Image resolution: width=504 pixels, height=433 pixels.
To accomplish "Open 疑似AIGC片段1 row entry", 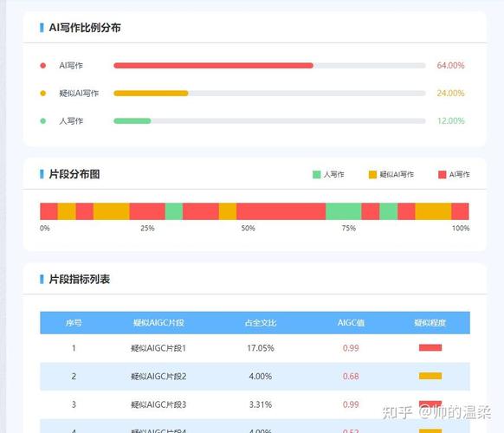I will pyautogui.click(x=158, y=348).
